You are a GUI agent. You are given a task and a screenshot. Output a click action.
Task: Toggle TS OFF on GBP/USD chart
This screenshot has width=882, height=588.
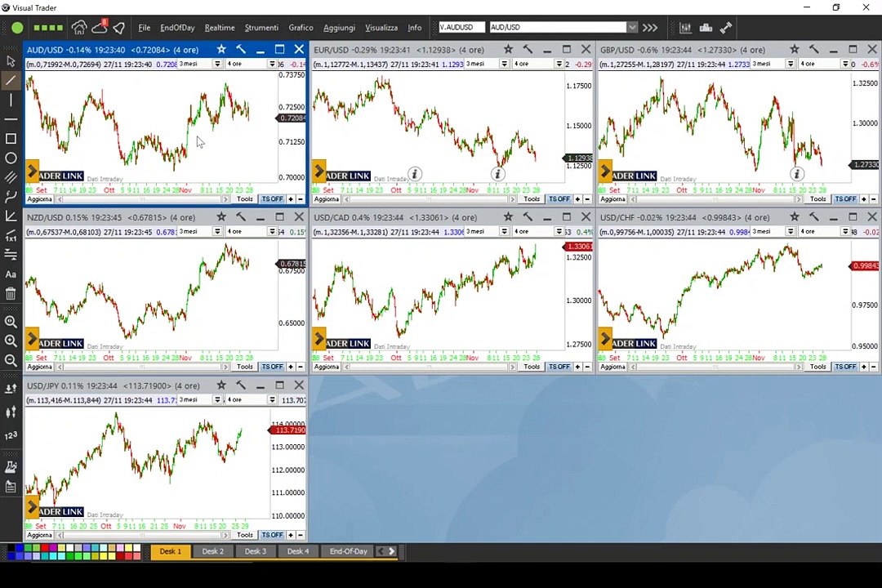click(x=845, y=199)
